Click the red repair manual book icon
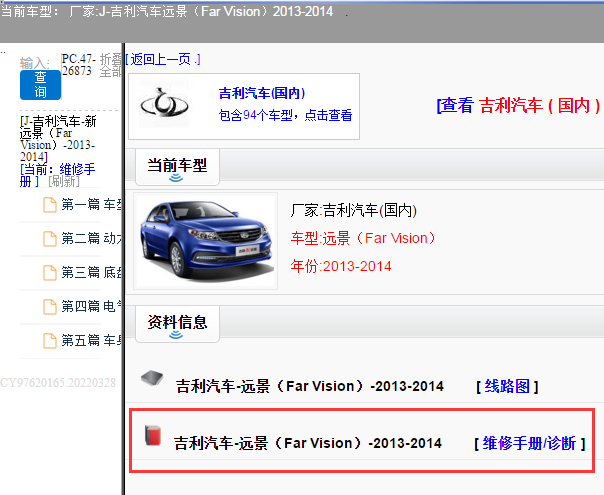Viewport: 604px width, 495px height. 153,436
